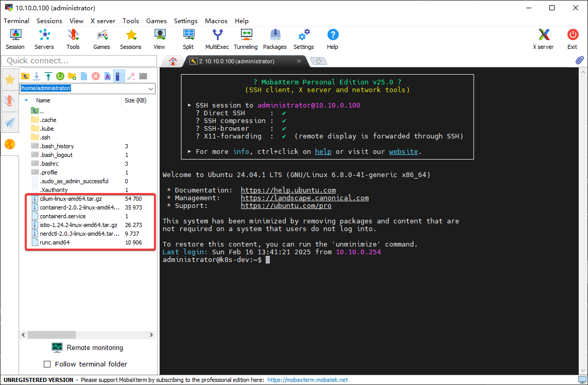The image size is (588, 385).
Task: Open https://help.ubuntu.com link
Action: (x=288, y=190)
